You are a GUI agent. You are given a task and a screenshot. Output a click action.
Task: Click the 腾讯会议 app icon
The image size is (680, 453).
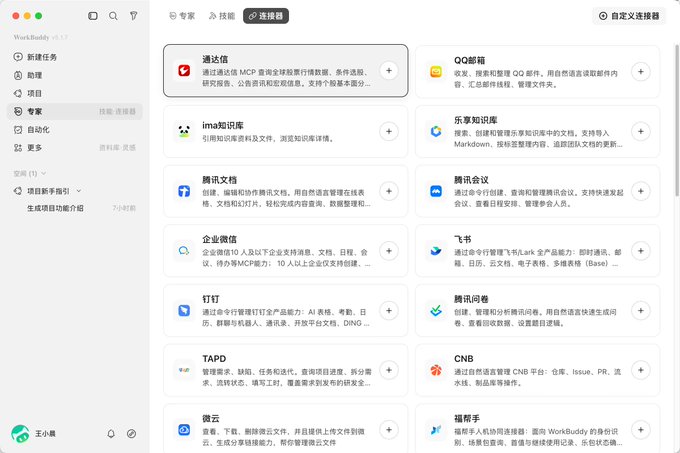[x=436, y=191]
